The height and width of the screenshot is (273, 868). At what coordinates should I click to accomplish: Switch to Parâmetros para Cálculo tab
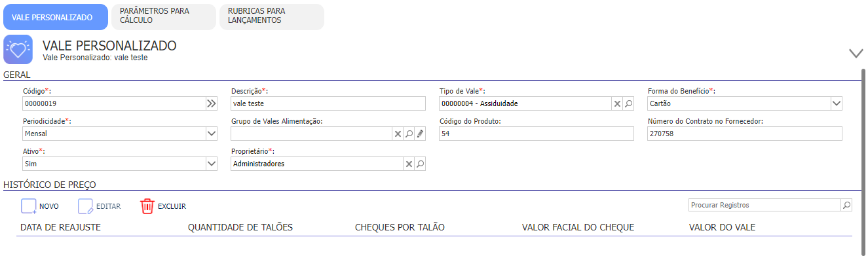click(x=164, y=16)
